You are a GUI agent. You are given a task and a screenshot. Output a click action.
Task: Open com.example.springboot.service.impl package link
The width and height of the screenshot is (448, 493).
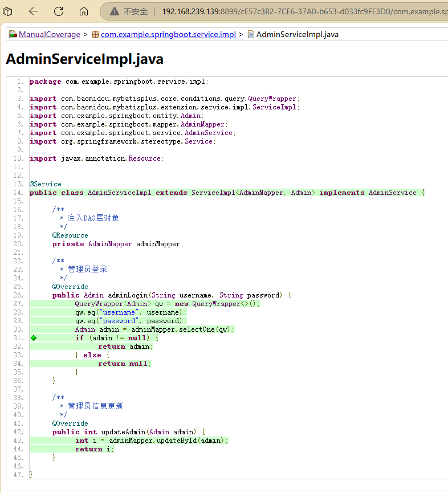(x=168, y=34)
